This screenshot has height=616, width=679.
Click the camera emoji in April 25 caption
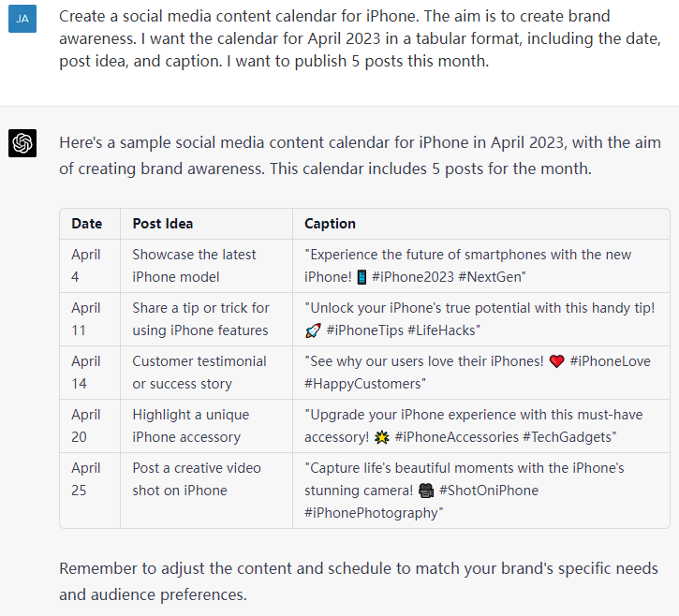(426, 491)
